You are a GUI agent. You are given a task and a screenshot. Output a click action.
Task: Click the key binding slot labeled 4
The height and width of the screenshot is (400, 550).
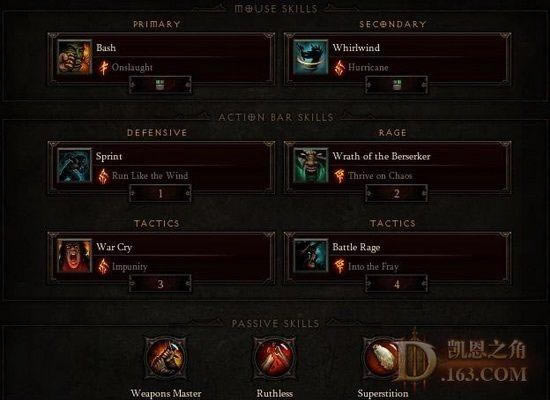coord(396,284)
